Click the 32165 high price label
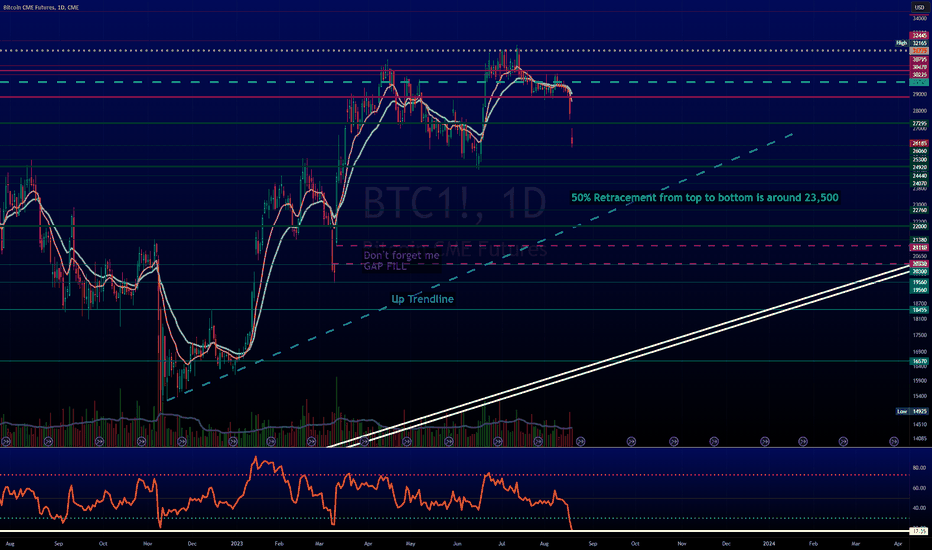Screen dimensions: 932x550 coord(920,43)
